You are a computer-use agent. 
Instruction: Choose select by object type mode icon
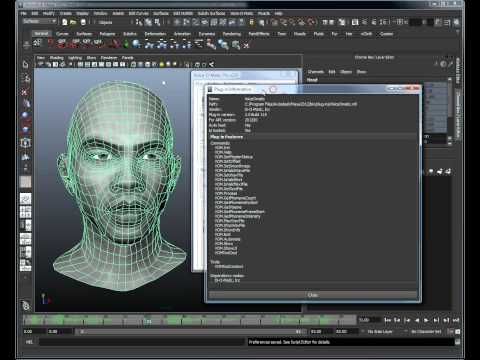(x=148, y=22)
